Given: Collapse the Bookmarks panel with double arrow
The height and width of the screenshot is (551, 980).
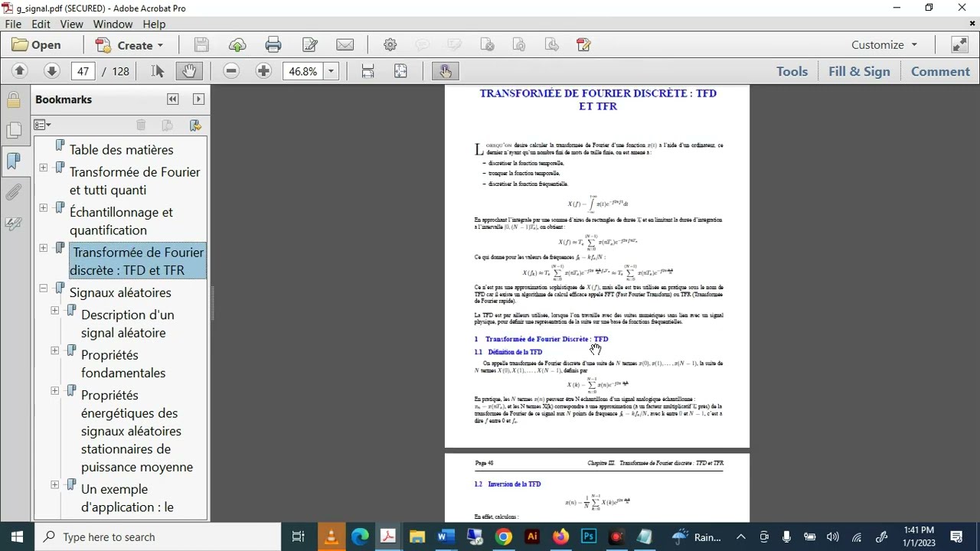Looking at the screenshot, I should (x=173, y=99).
